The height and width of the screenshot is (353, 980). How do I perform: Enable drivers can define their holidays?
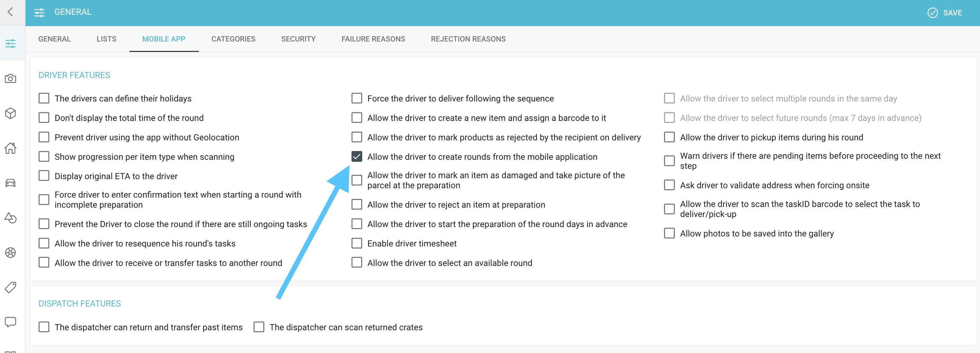pos(44,98)
